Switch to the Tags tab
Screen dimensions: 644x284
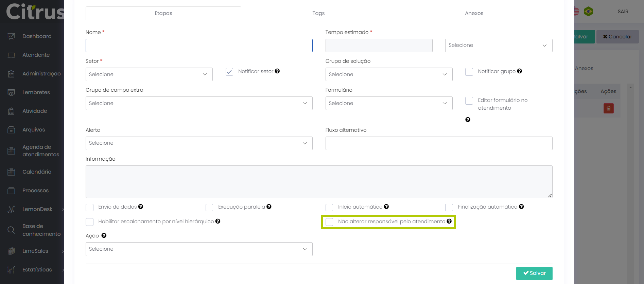pos(318,13)
